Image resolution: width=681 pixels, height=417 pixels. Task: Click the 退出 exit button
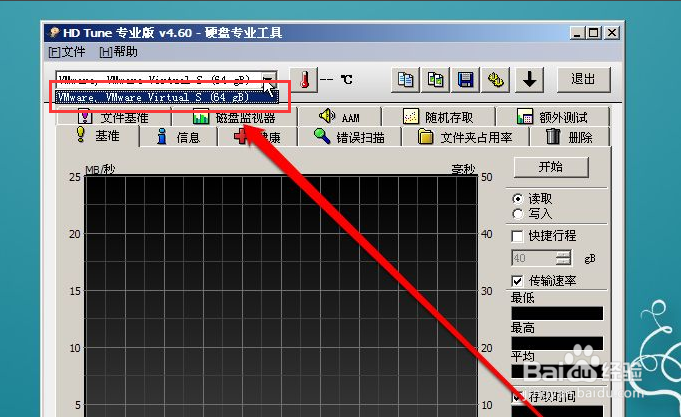583,79
